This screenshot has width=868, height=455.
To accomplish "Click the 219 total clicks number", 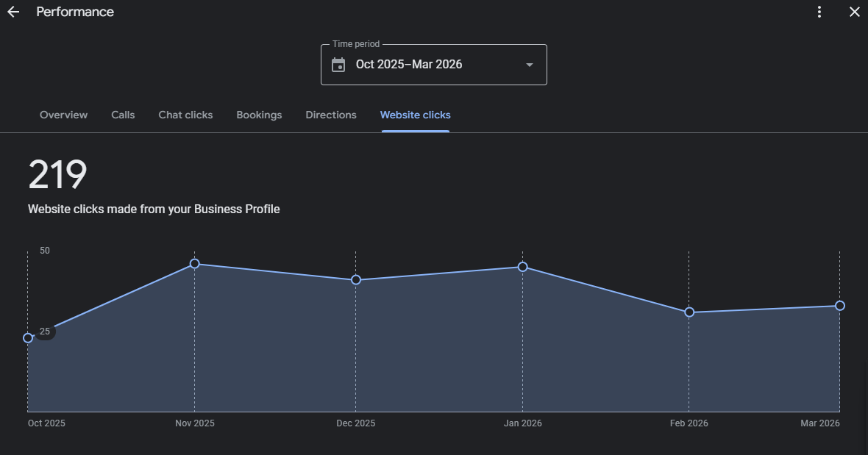I will pos(57,175).
